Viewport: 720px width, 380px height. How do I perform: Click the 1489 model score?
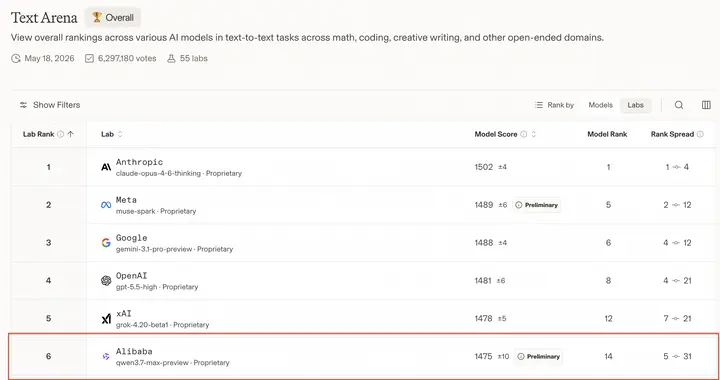484,205
